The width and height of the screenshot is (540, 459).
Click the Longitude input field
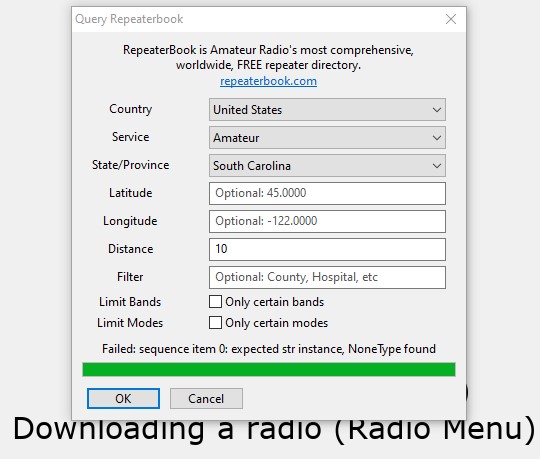point(327,221)
